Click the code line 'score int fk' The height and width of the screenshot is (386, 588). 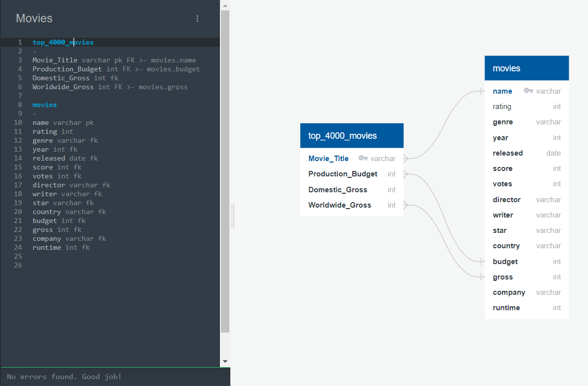[57, 167]
